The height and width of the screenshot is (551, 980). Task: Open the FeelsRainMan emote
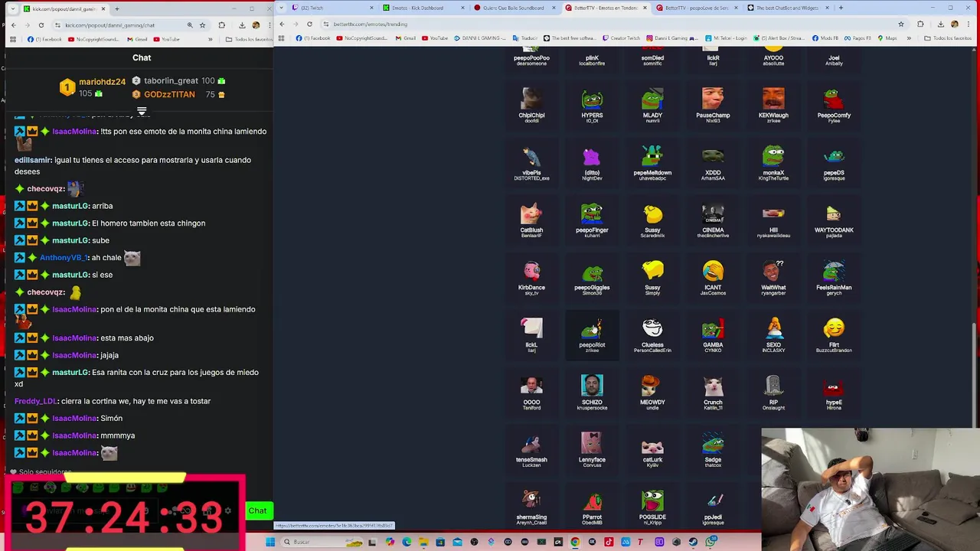pos(834,278)
